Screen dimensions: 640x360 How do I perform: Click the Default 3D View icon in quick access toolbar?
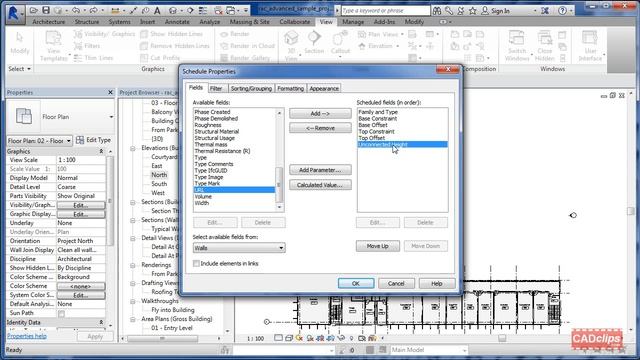tap(173, 10)
